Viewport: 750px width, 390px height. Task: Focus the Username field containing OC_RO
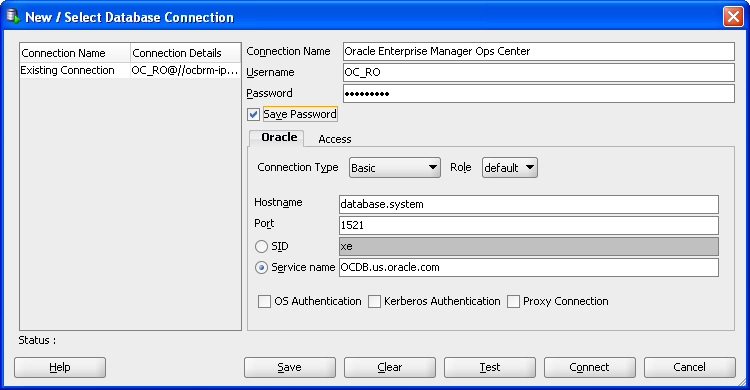pyautogui.click(x=539, y=73)
